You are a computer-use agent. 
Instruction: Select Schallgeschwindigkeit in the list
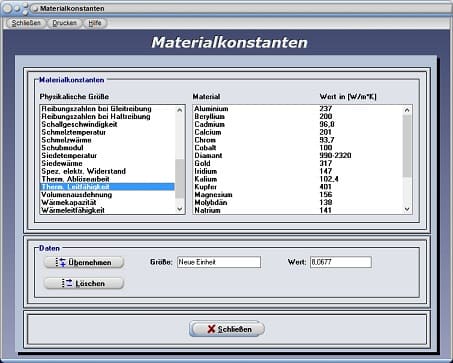[x=107, y=124]
